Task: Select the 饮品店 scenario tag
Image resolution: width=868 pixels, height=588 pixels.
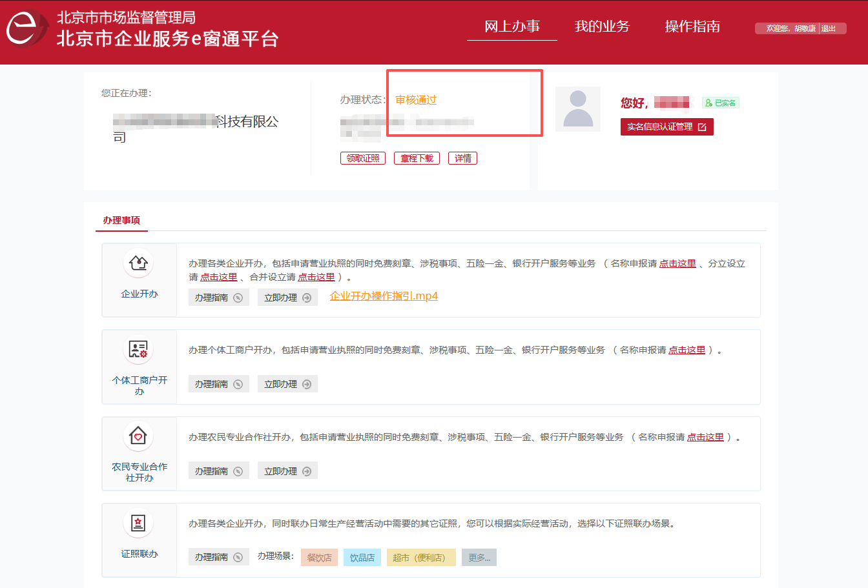Action: [x=362, y=558]
